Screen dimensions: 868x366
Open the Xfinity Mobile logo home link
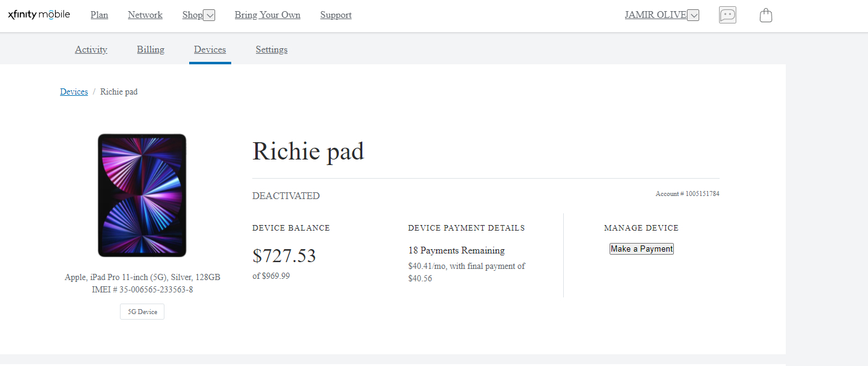[x=39, y=15]
